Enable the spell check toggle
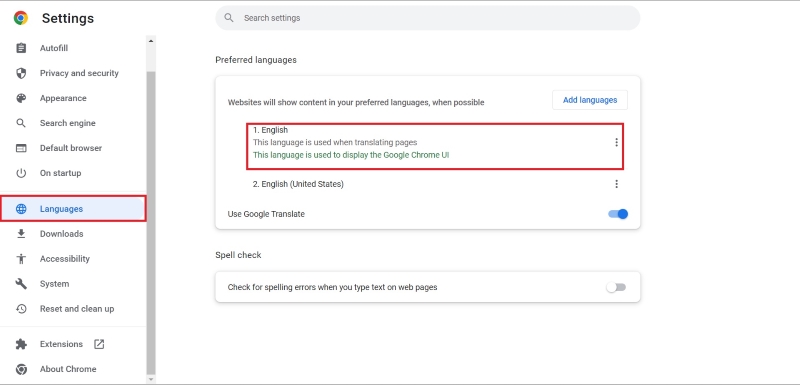This screenshot has height=385, width=800. coord(616,287)
